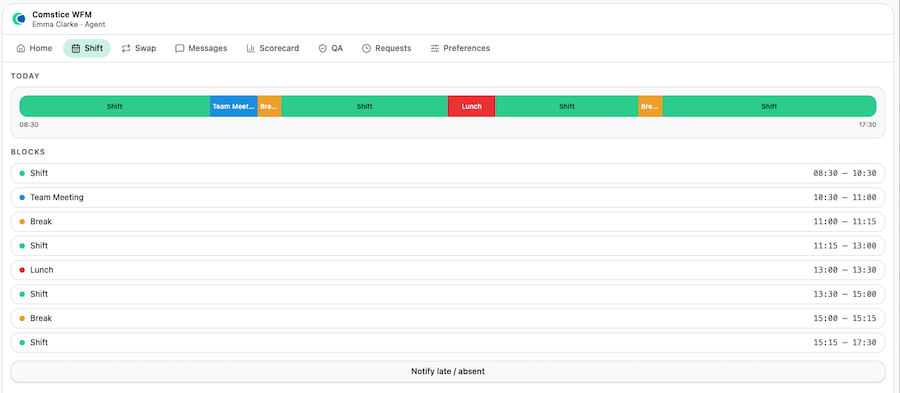Click the Comstice WFM logo icon
Viewport: 900px width, 393px height.
pyautogui.click(x=19, y=19)
